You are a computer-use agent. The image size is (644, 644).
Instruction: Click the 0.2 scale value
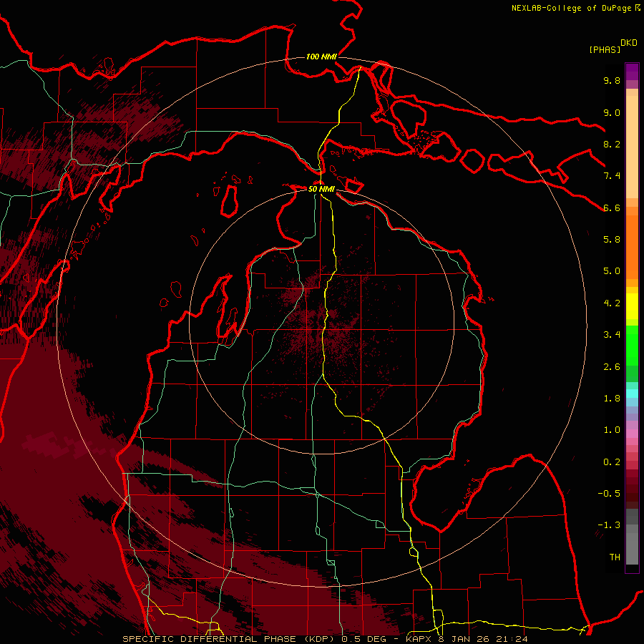[x=612, y=462]
